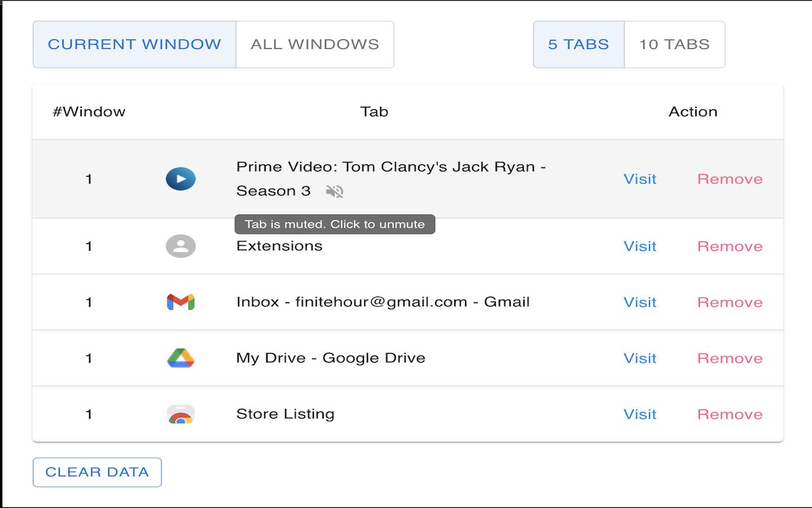Screen dimensions: 812x508
Task: Click CLEAR DATA button
Action: (96, 472)
